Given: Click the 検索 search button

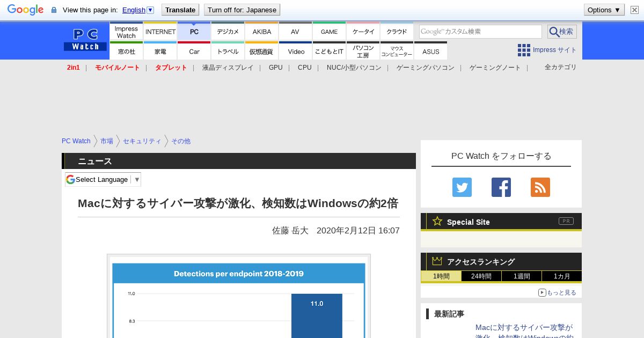Looking at the screenshot, I should 562,32.
